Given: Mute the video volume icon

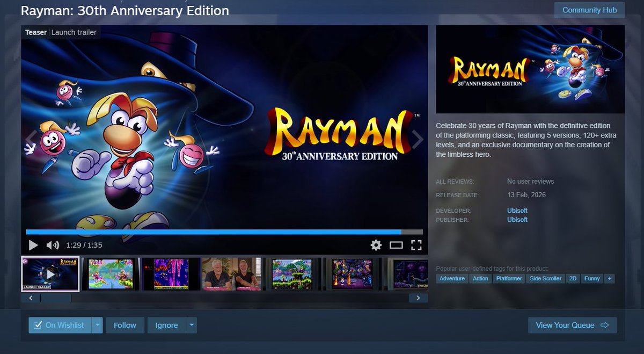Looking at the screenshot, I should click(53, 245).
